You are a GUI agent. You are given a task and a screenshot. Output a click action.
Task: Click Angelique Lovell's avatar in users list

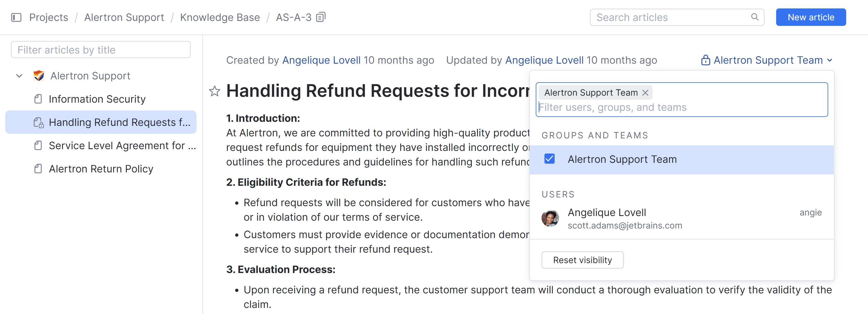point(550,218)
